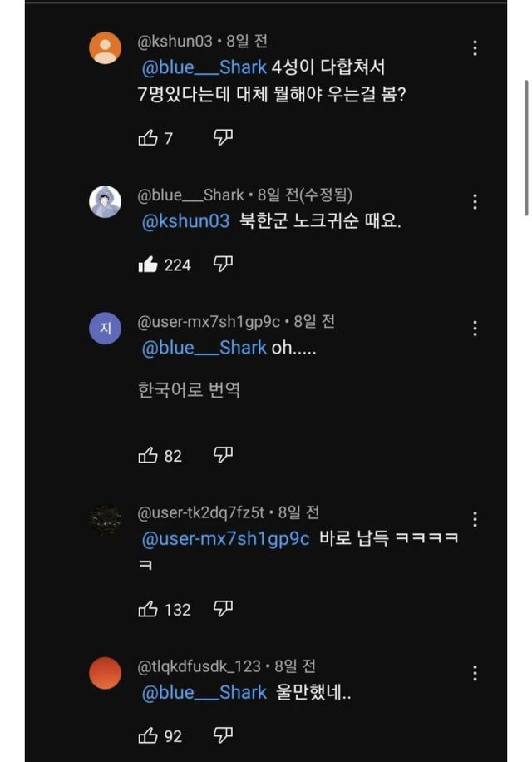This screenshot has width=532, height=762.
Task: Remove like on 북한군 노크귀순 comment
Action: tap(148, 265)
